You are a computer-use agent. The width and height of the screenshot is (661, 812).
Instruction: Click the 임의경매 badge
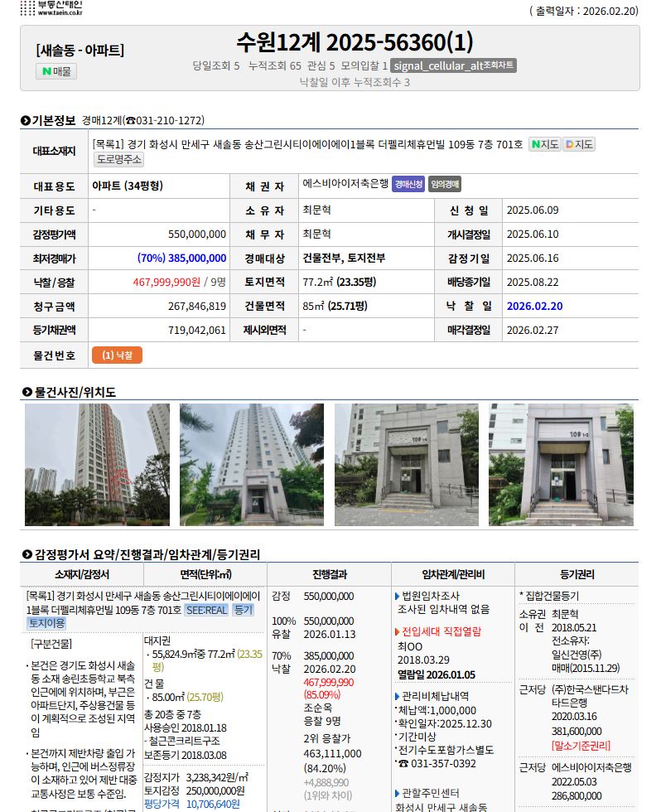point(446,184)
